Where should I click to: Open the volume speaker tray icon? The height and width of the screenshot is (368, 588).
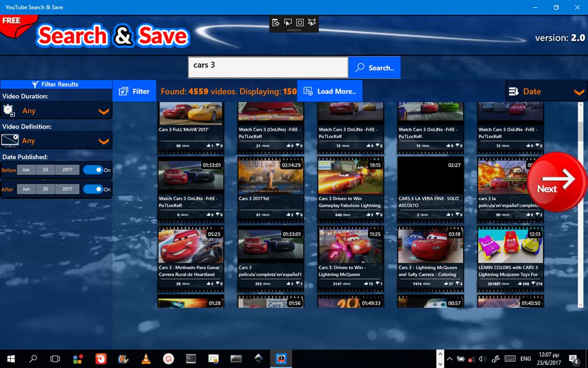482,359
